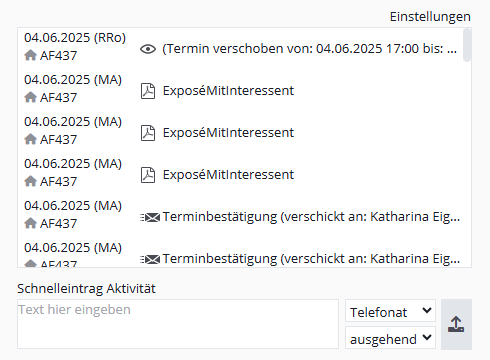This screenshot has height=360, width=490.
Task: Open the first ExposéMitInteressent PDF icon
Action: (148, 91)
